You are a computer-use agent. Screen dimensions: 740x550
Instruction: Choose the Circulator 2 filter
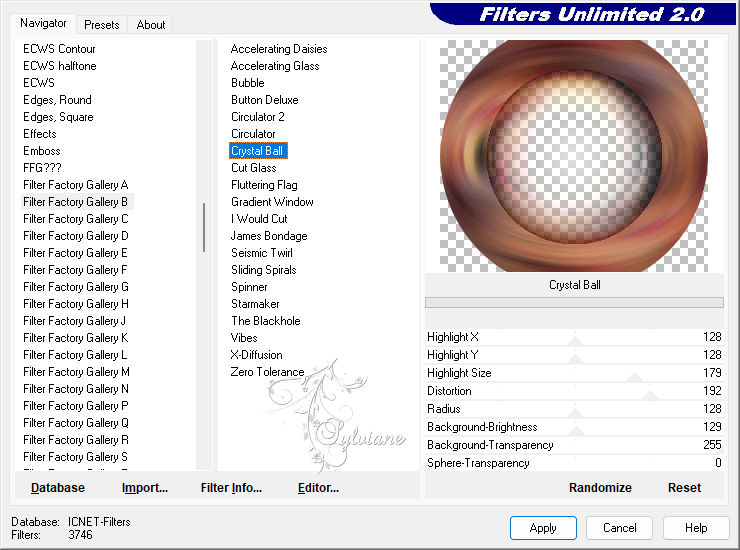coord(258,117)
